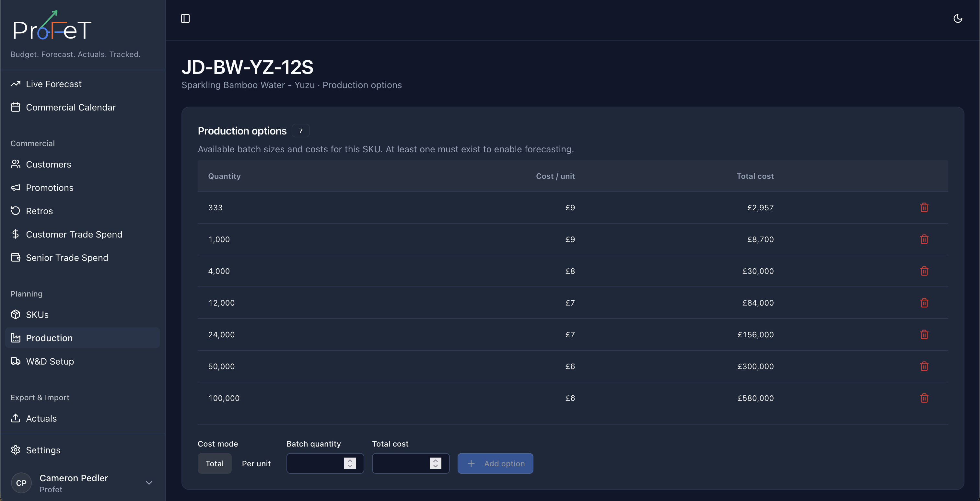The width and height of the screenshot is (980, 501).
Task: Click the £8,700 total cost cell
Action: tap(761, 239)
